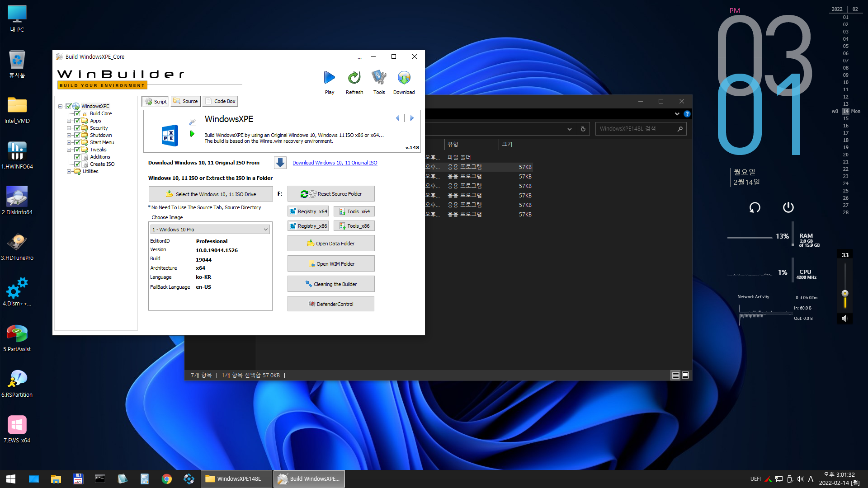Open EWS_x64 desktop shortcut
868x488 pixels.
click(x=17, y=430)
